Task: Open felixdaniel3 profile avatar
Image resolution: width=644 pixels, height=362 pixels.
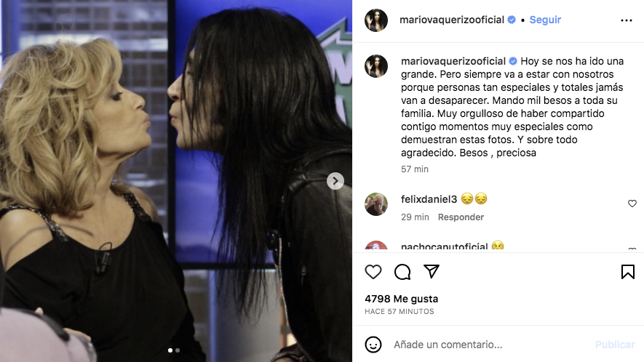Action: coord(376,204)
